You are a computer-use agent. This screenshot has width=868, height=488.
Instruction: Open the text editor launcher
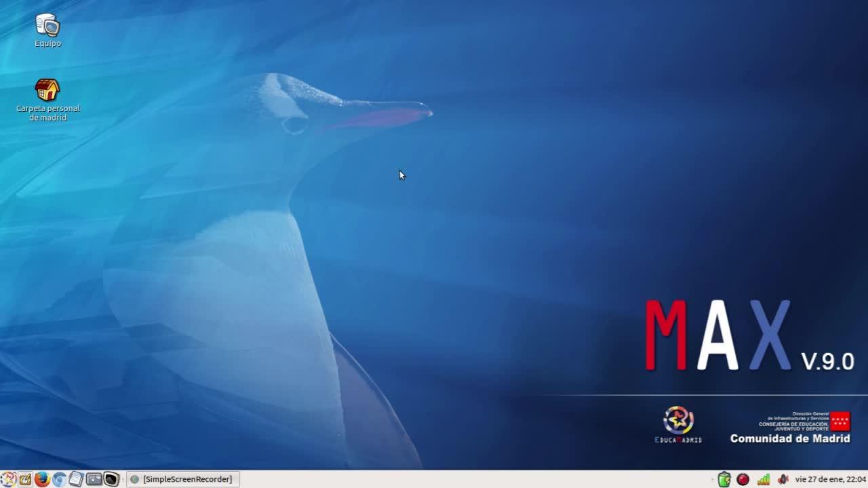click(76, 479)
